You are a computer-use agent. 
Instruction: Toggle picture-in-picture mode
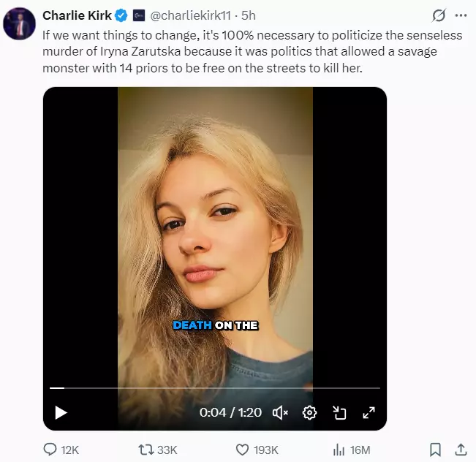(339, 412)
